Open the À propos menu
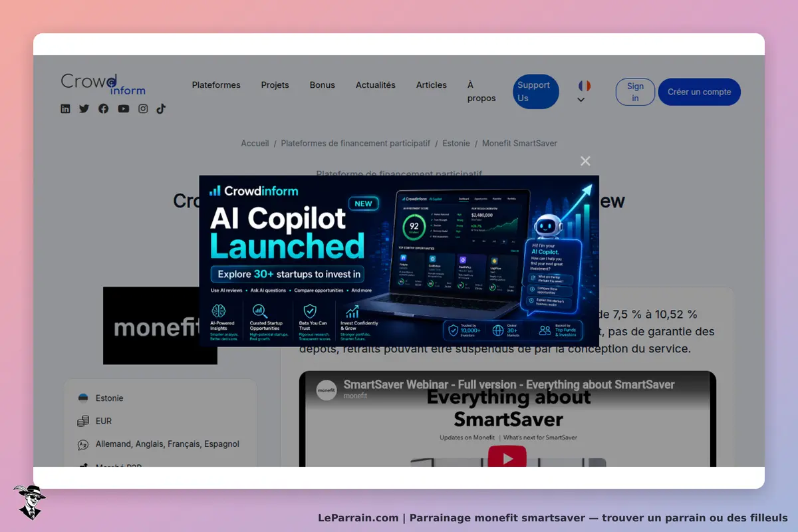Image resolution: width=798 pixels, height=532 pixels. [x=481, y=92]
